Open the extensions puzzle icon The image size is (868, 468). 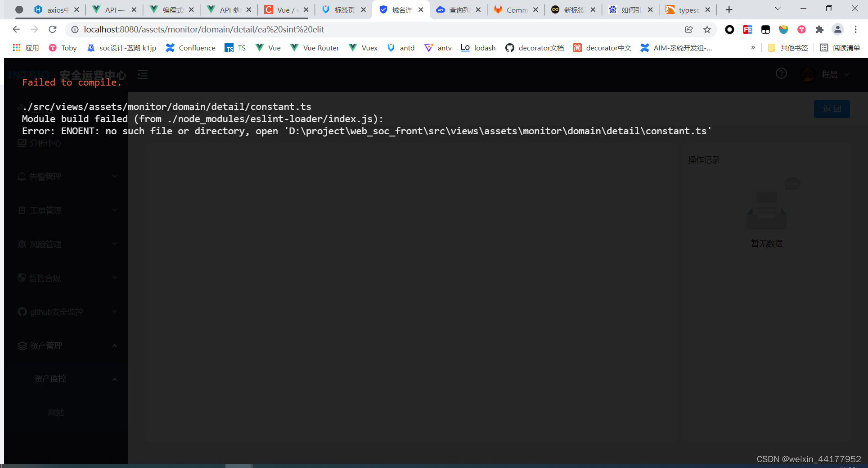[x=819, y=29]
